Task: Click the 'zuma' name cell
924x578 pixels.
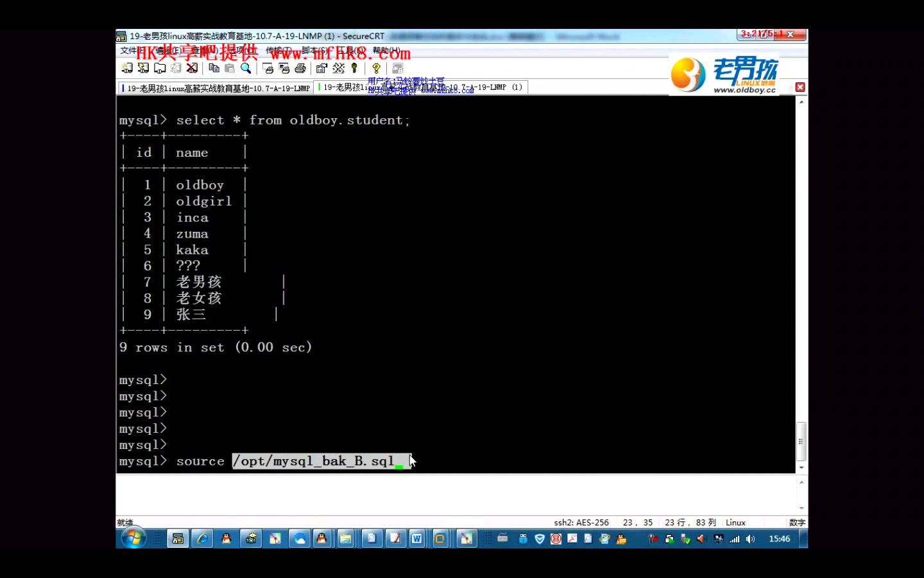Action: 192,234
